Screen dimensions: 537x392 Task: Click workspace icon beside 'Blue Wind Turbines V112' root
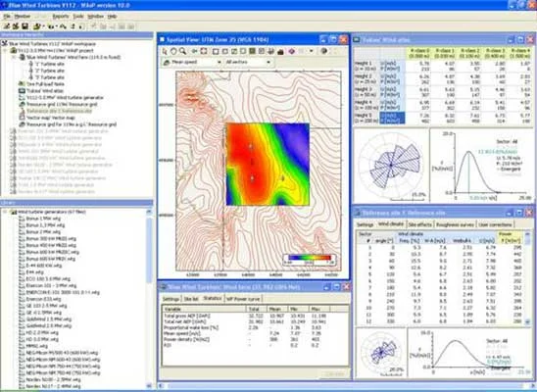(x=4, y=43)
